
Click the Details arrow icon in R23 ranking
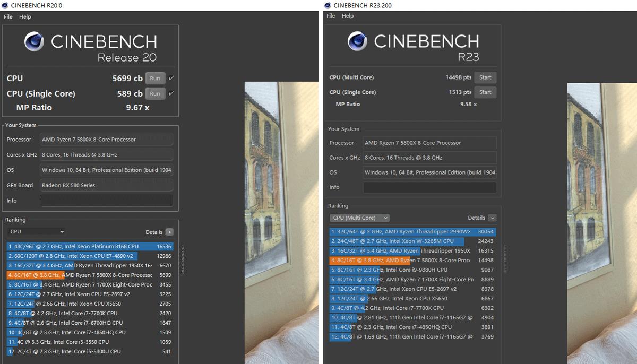pyautogui.click(x=492, y=218)
